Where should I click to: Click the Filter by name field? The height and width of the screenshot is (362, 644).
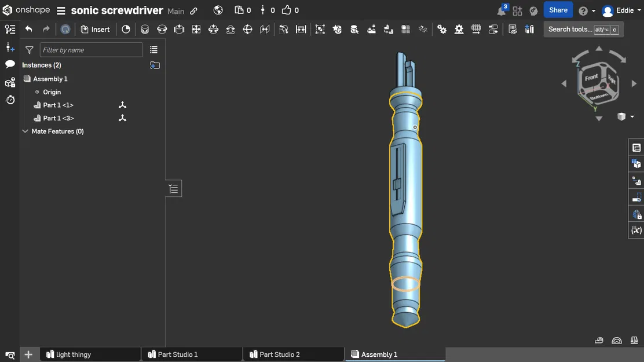(x=91, y=50)
